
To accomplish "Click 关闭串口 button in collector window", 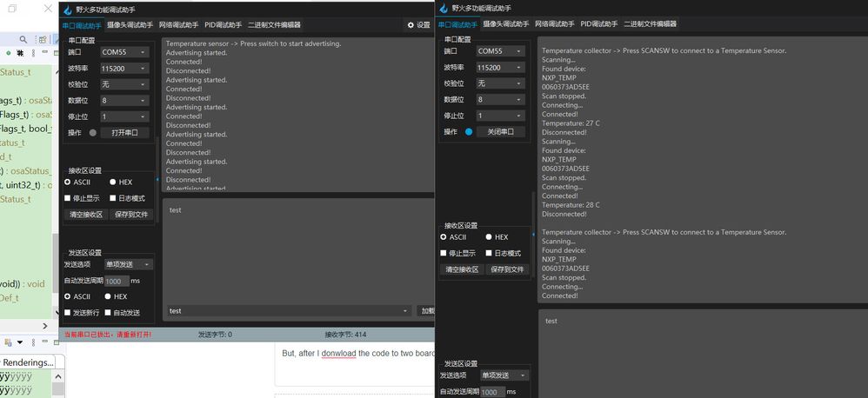I will click(500, 131).
